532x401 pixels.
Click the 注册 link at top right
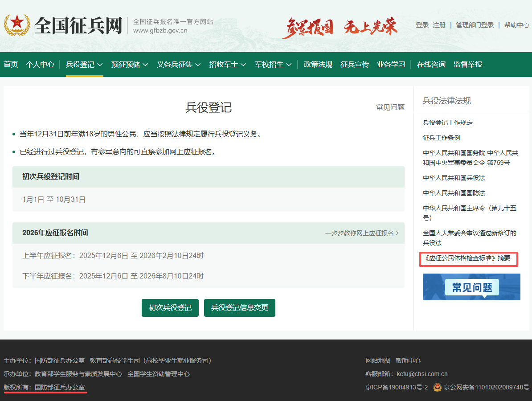(x=439, y=25)
